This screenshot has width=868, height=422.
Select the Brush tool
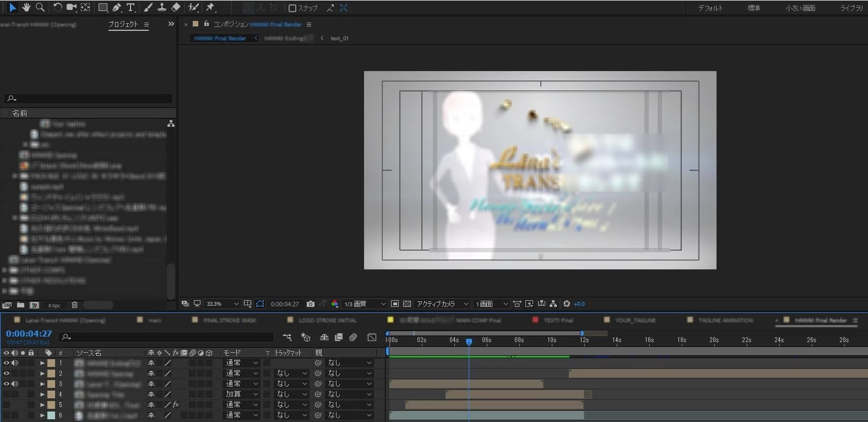pyautogui.click(x=148, y=7)
